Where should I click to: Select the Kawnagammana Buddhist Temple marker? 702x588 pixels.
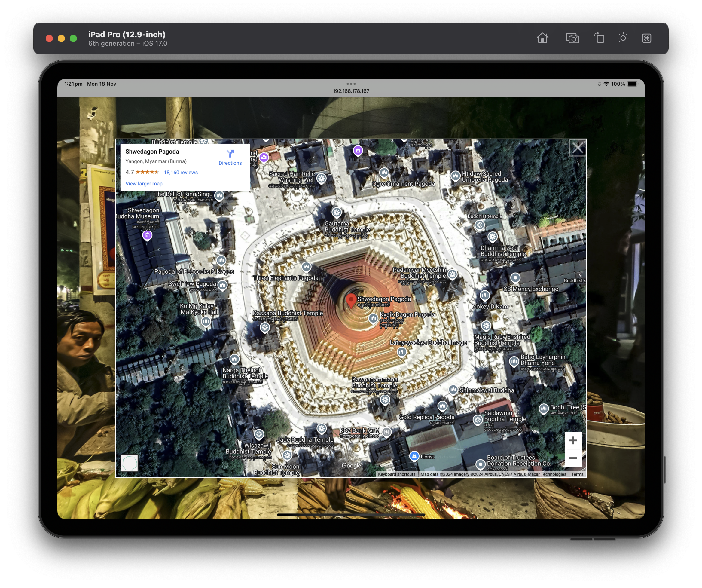pyautogui.click(x=385, y=400)
